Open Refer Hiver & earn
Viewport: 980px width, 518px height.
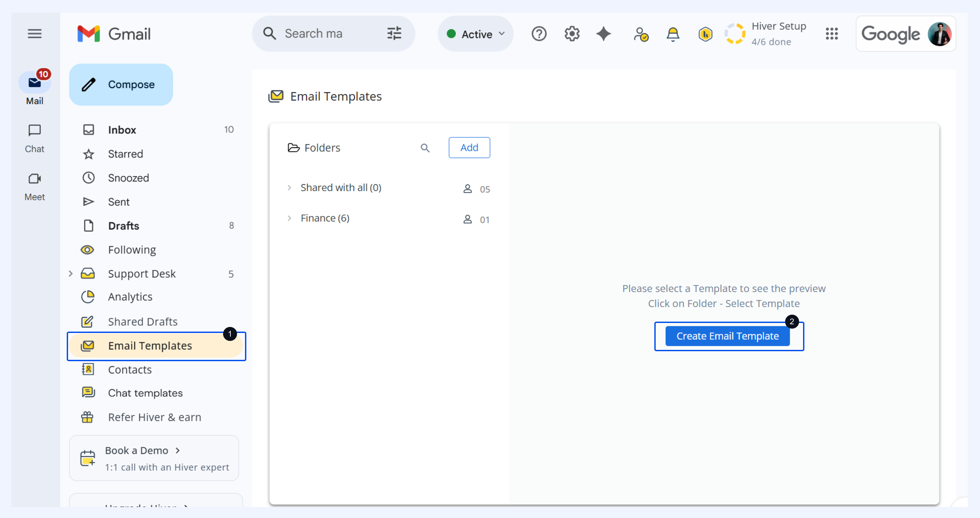click(157, 417)
